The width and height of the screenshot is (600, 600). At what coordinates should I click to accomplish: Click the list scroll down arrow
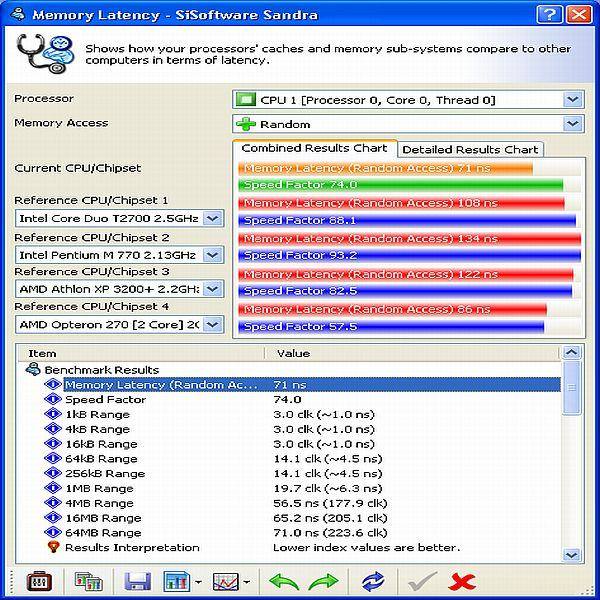[x=572, y=554]
